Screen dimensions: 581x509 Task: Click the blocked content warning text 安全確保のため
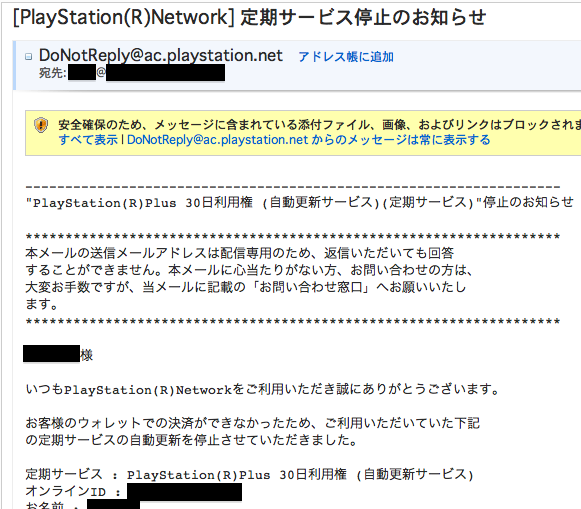319,124
